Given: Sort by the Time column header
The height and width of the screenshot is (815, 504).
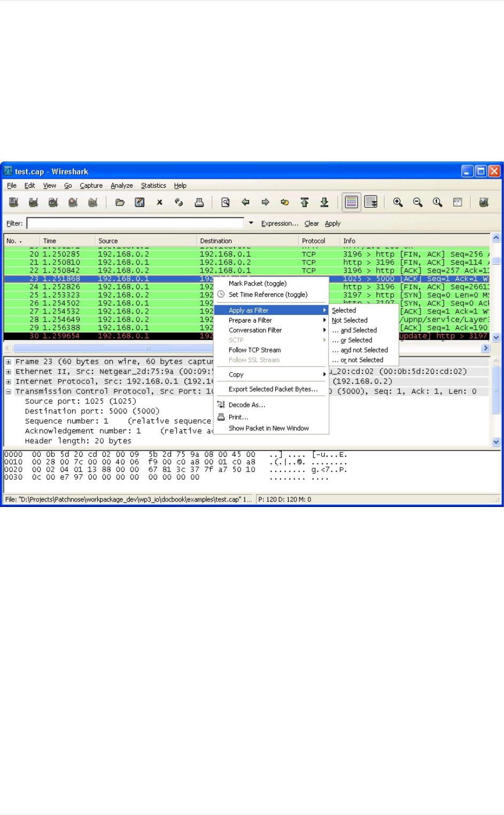Looking at the screenshot, I should (x=68, y=241).
